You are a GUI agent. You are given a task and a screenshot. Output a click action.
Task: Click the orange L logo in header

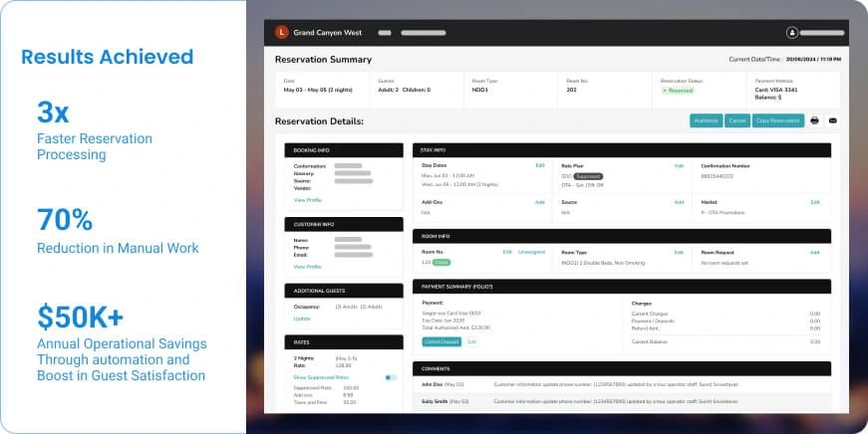282,33
